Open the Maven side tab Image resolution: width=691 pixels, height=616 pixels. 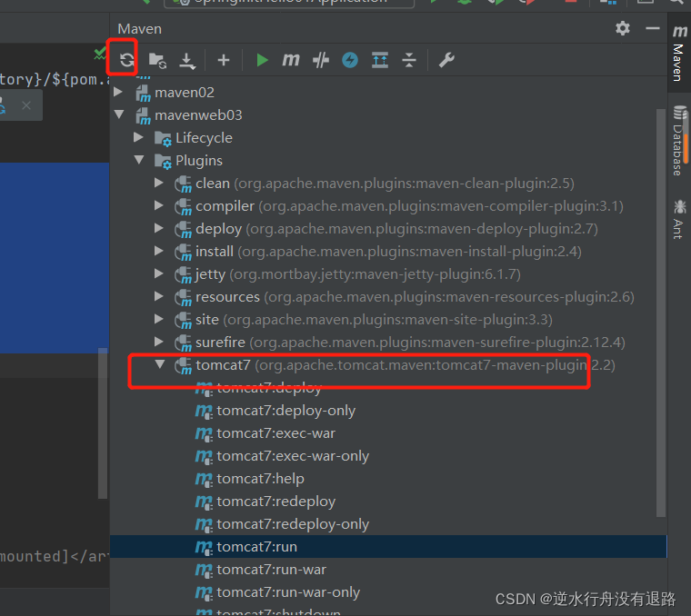click(679, 53)
